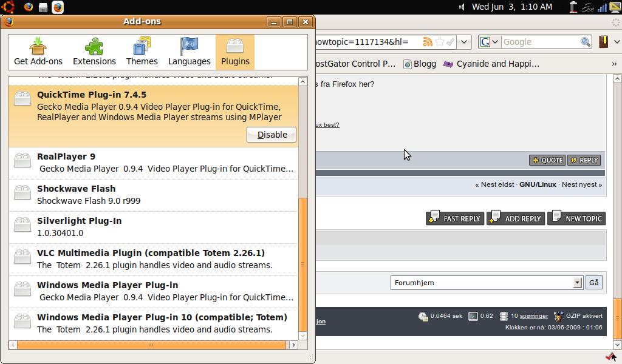Open the Blogg bookmark
The width and height of the screenshot is (622, 364).
pyautogui.click(x=420, y=64)
